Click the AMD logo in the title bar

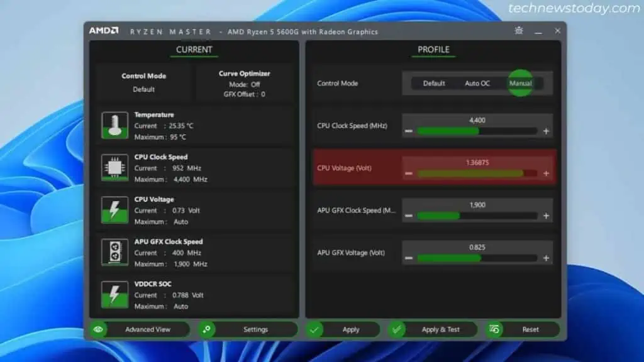pos(104,30)
